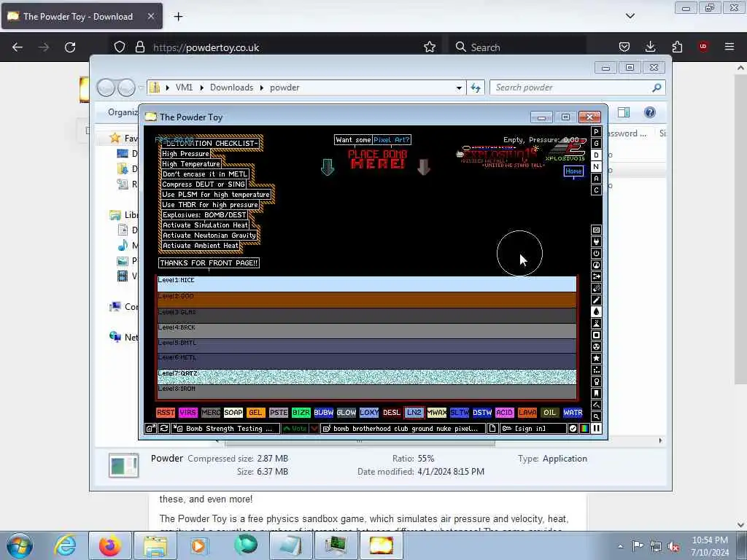The image size is (747, 560).
Task: Open the Game of Life dots icon
Action: (x=596, y=370)
